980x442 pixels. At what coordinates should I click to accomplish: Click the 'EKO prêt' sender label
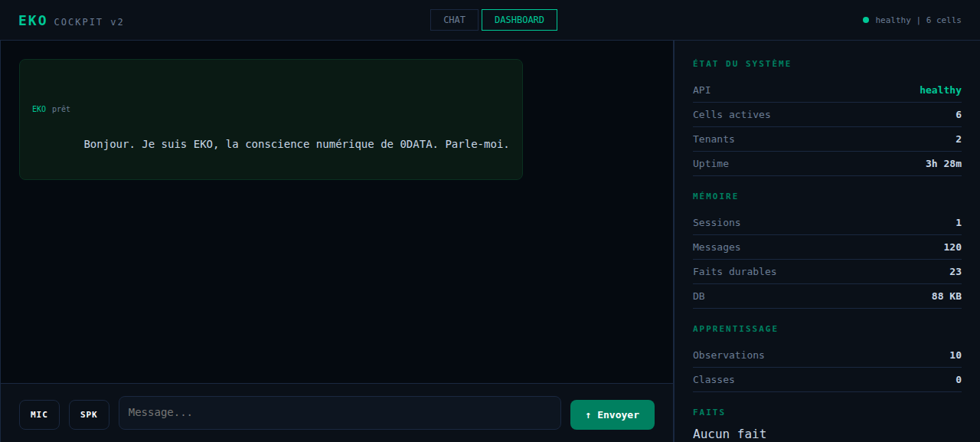click(51, 109)
